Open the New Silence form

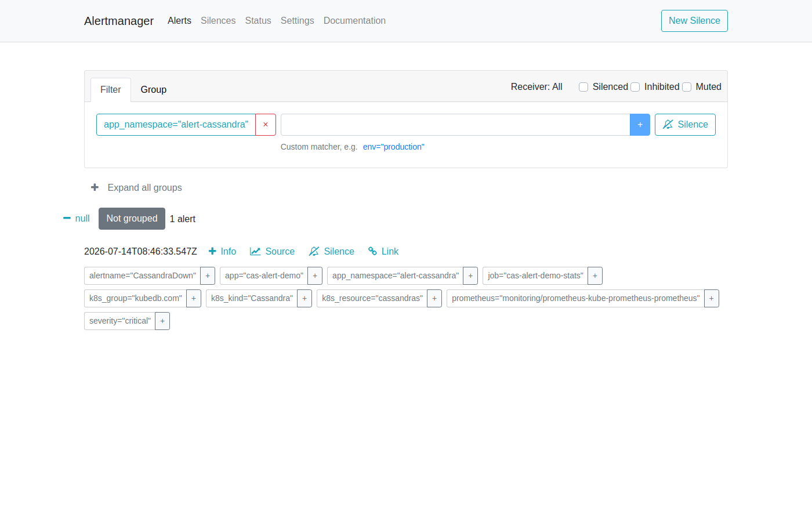[x=694, y=21]
